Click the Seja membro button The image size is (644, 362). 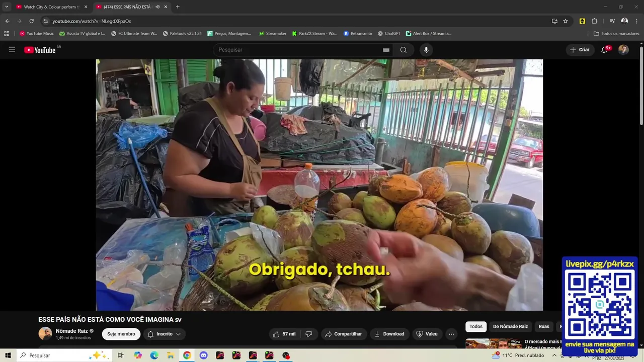pos(121,334)
